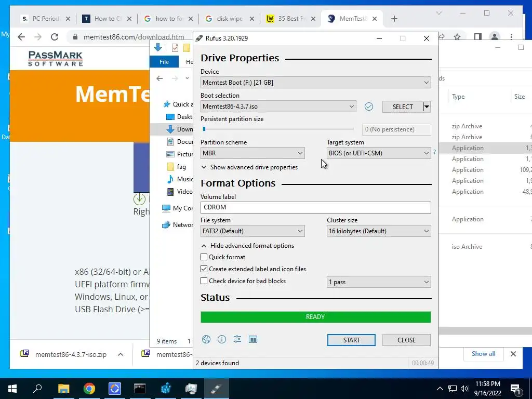The image size is (532, 399).
Task: Enable the Quick format checkbox
Action: (204, 257)
